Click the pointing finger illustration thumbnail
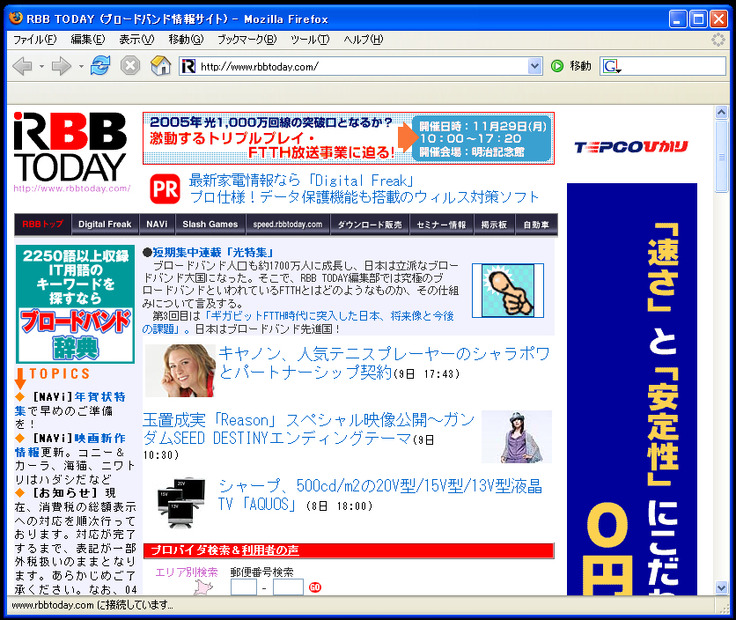The image size is (736, 620). 508,290
